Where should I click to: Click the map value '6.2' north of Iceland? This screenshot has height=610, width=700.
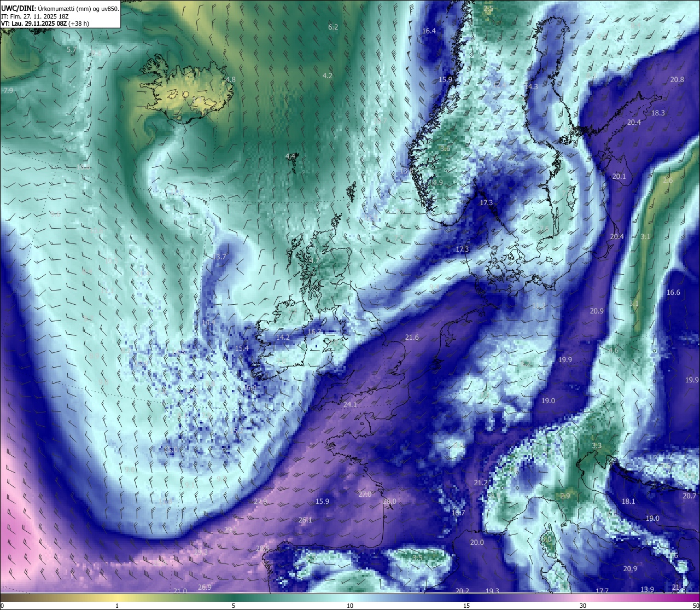[x=333, y=27]
